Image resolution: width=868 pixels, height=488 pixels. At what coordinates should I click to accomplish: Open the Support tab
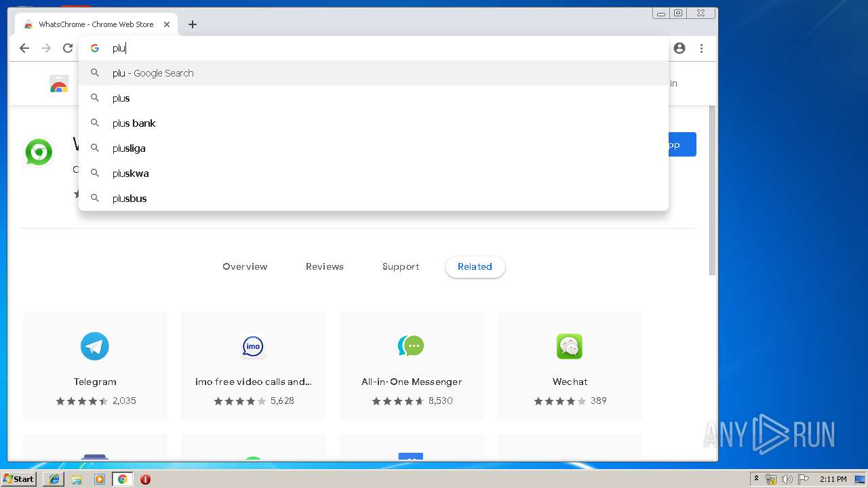click(401, 266)
